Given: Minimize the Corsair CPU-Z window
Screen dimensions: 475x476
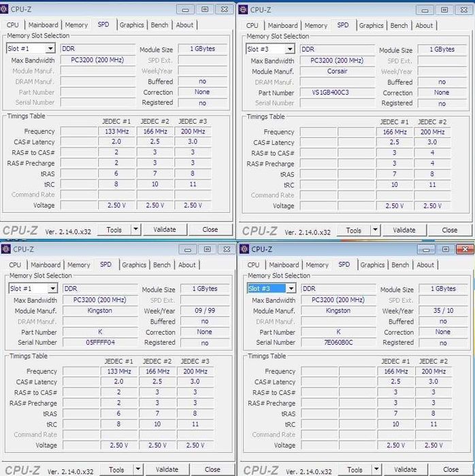Looking at the screenshot, I should [425, 10].
